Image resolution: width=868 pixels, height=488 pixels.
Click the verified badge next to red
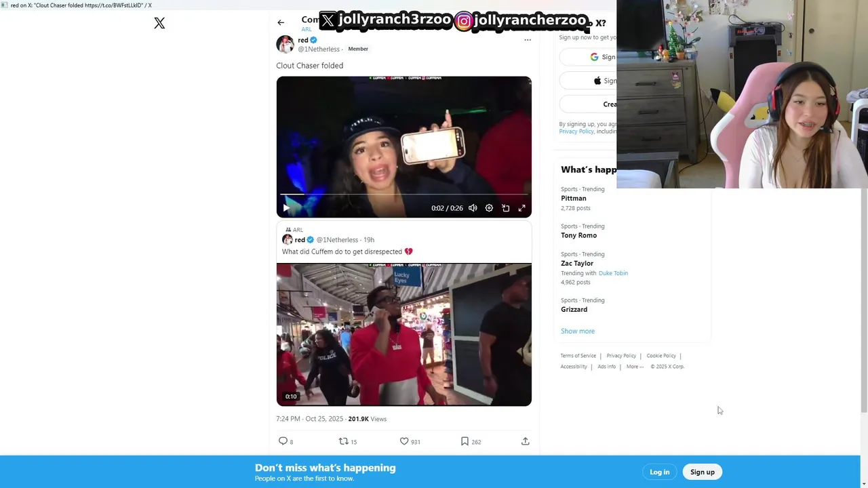(313, 40)
